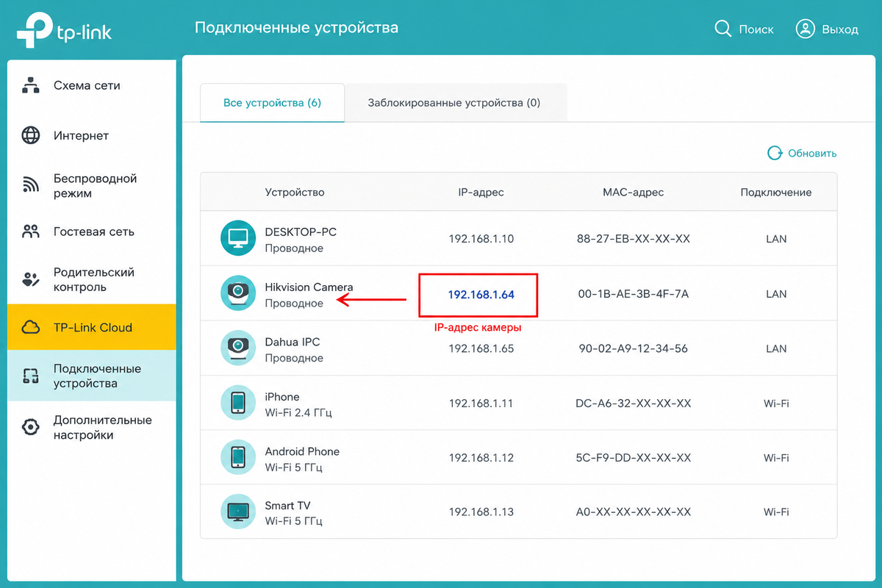Click the iPhone device icon
The height and width of the screenshot is (588, 882).
coord(238,403)
